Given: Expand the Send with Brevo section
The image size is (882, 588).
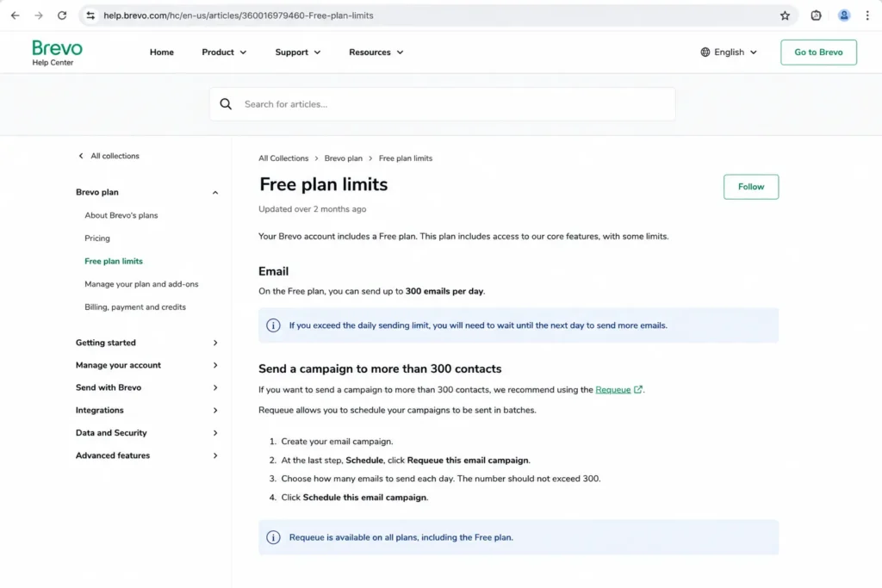Looking at the screenshot, I should click(x=214, y=388).
